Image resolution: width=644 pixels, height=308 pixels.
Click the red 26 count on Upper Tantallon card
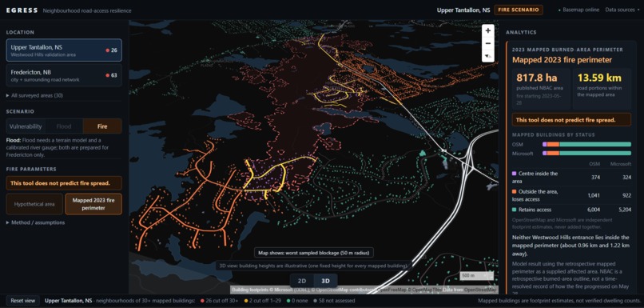pos(111,50)
